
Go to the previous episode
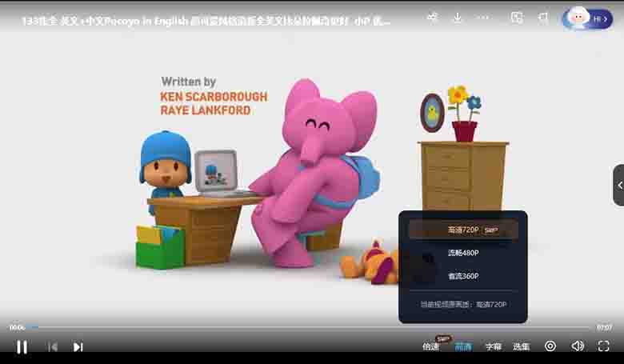tap(53, 347)
